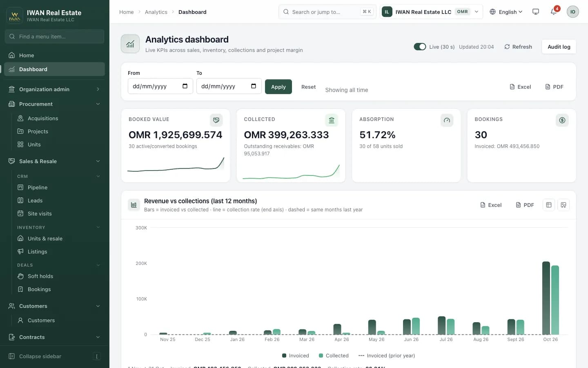Click the Refresh button

(518, 47)
